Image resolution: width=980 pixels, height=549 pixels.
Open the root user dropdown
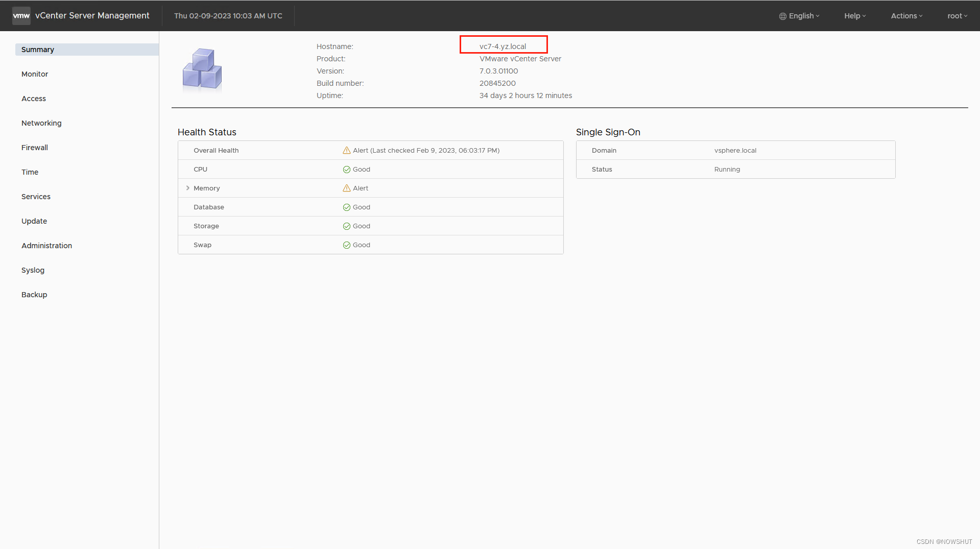958,16
